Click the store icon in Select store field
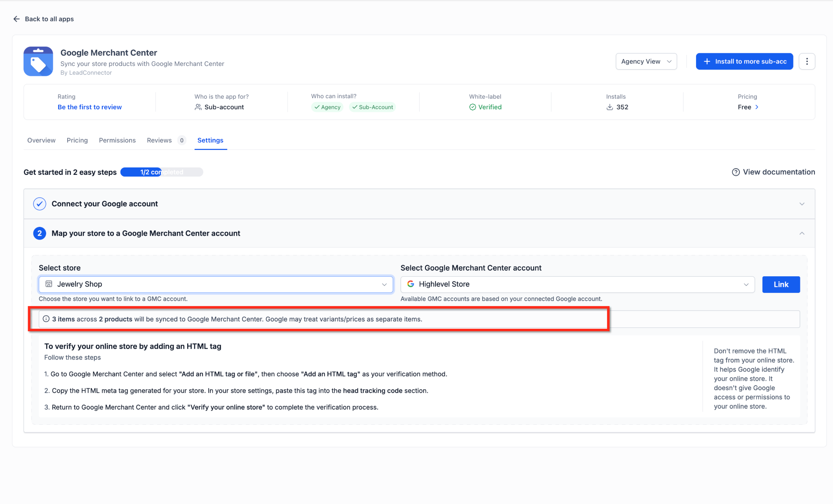Image resolution: width=833 pixels, height=504 pixels. coord(49,284)
